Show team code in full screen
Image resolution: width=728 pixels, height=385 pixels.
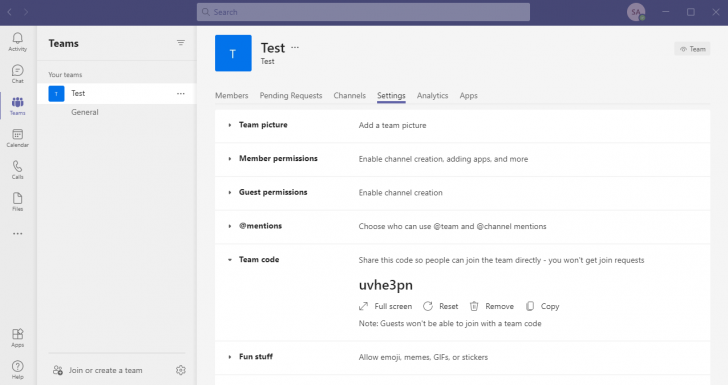[385, 306]
